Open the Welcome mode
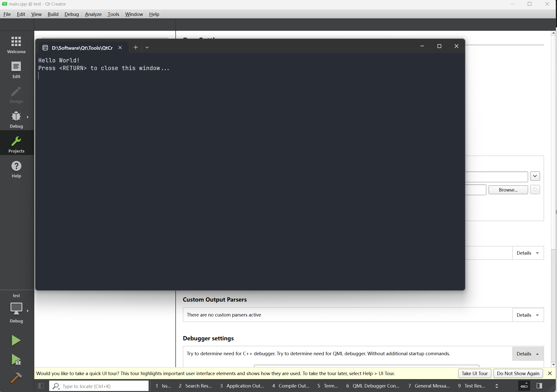This screenshot has height=392, width=557. (16, 45)
